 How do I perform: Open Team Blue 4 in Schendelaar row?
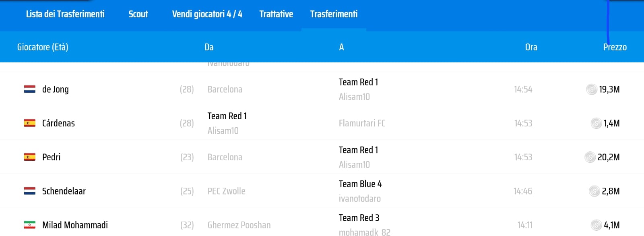[x=360, y=184]
